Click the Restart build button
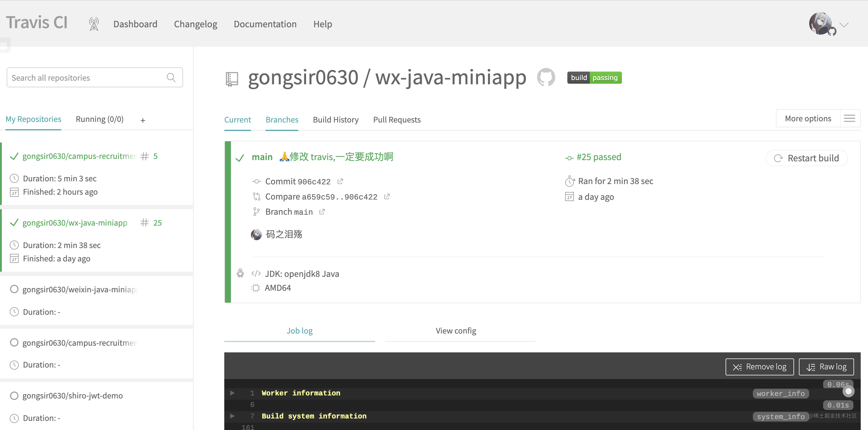868x430 pixels. (x=807, y=158)
